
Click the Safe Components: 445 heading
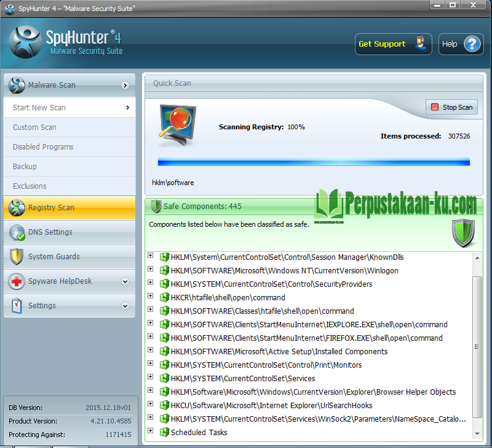[x=202, y=207]
